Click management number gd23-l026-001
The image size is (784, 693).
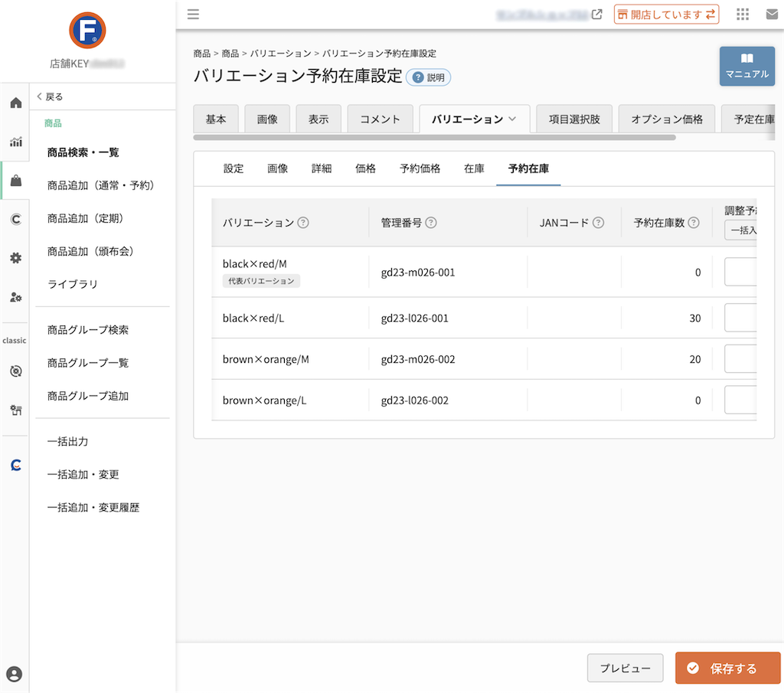click(x=414, y=319)
